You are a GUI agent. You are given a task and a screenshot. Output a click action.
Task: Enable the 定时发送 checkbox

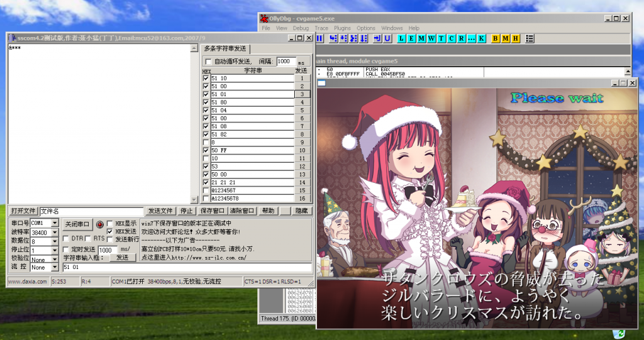(x=65, y=250)
